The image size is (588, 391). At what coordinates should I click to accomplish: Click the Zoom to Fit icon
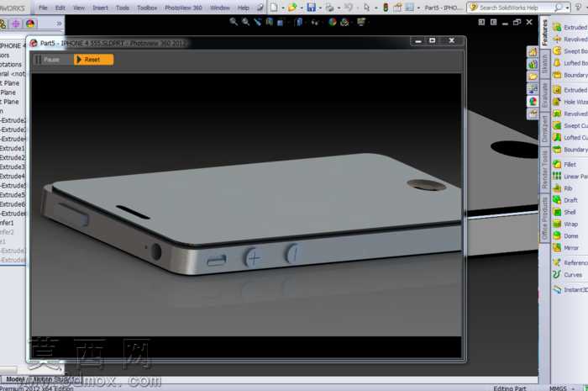click(x=234, y=22)
